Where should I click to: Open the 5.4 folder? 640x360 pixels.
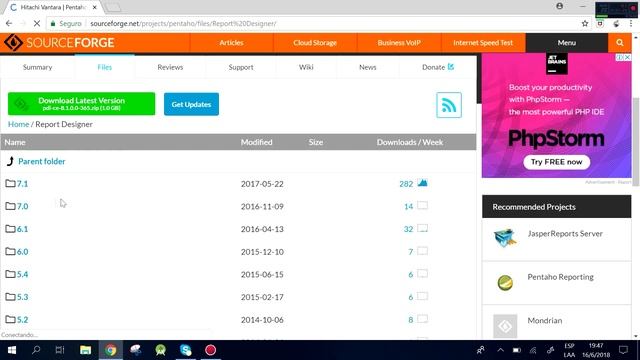(22, 274)
